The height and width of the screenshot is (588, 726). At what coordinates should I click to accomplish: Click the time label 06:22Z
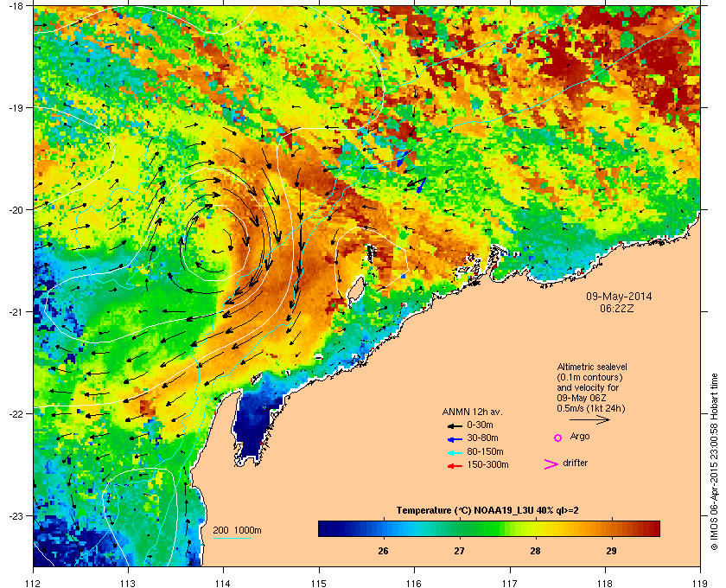click(x=617, y=308)
